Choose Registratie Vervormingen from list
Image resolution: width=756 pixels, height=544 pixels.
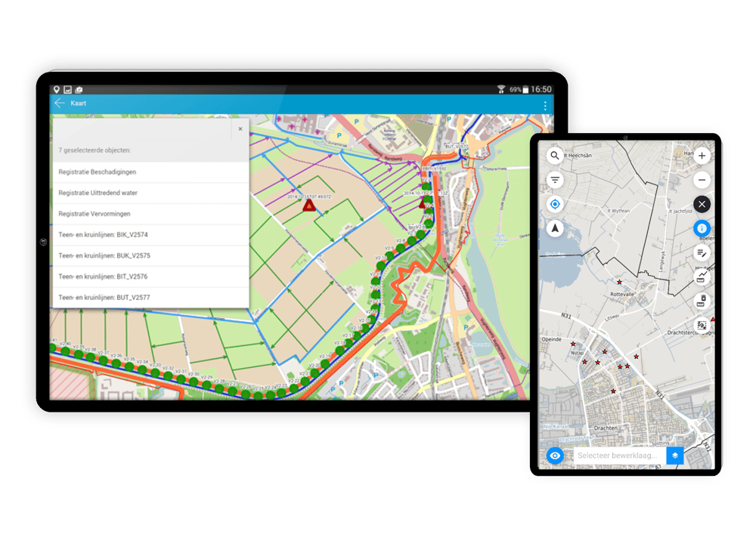tap(150, 214)
